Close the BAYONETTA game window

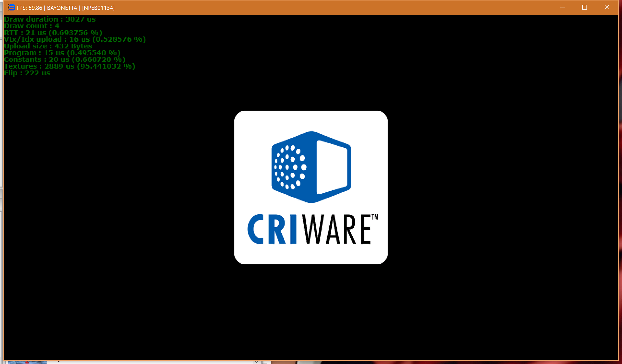607,7
